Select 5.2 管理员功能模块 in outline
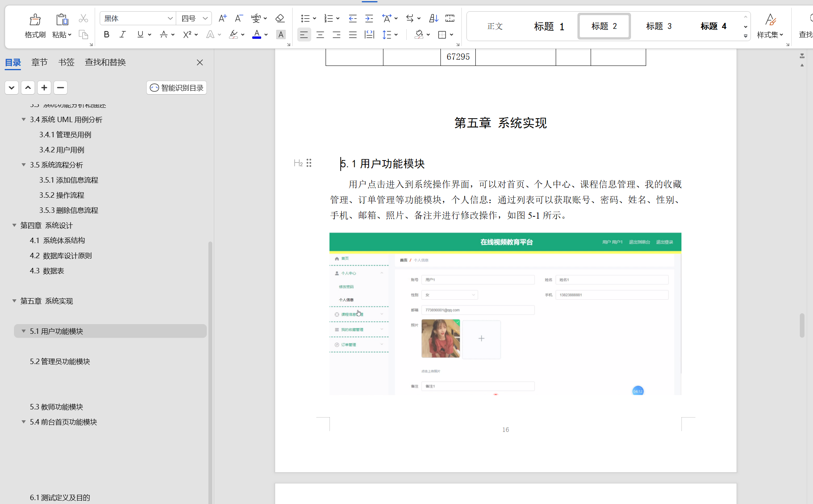This screenshot has width=813, height=504. click(x=60, y=361)
